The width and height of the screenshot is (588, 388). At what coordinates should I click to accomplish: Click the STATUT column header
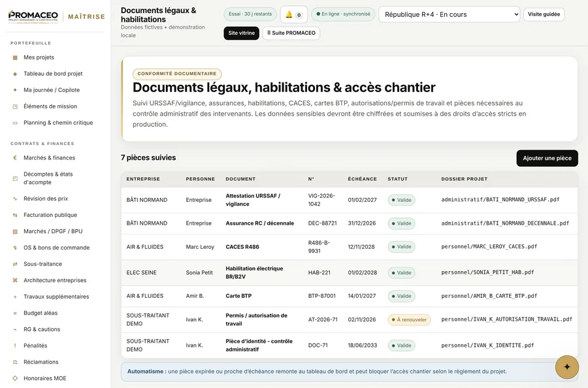pos(397,179)
